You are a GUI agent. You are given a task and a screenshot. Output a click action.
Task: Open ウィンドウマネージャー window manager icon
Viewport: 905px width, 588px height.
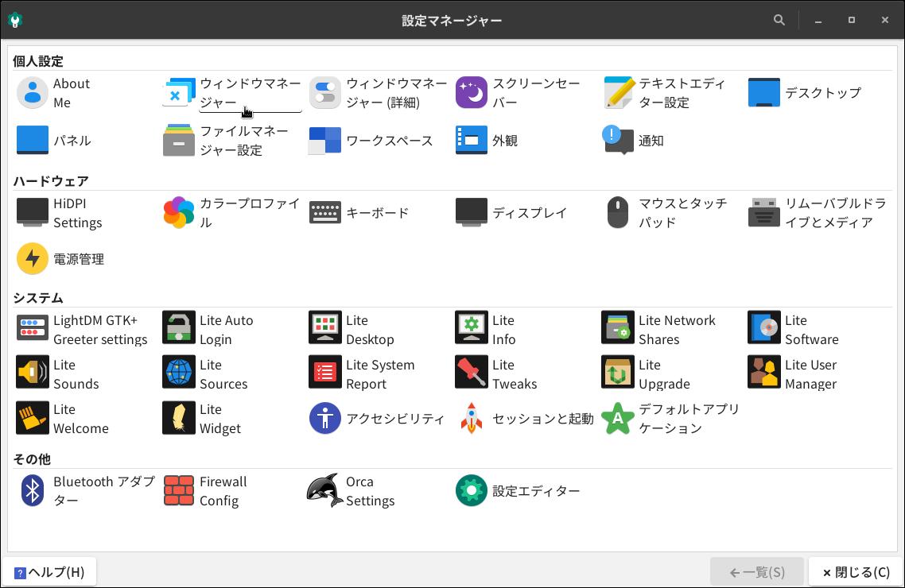pos(179,93)
